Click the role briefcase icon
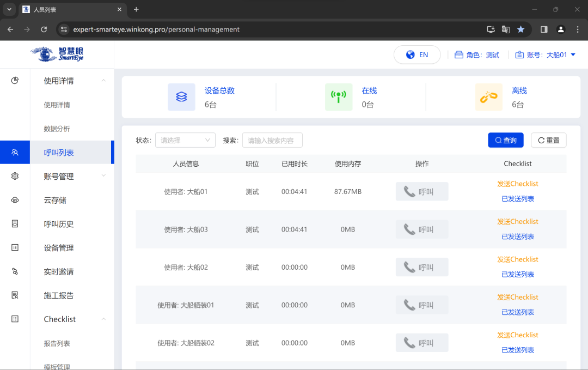Screen dimensions: 588x370 [458, 55]
